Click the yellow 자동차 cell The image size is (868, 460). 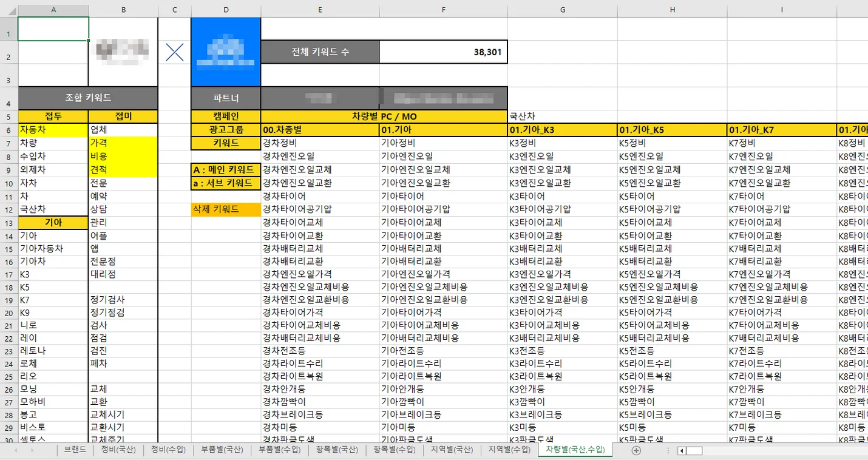coord(53,130)
